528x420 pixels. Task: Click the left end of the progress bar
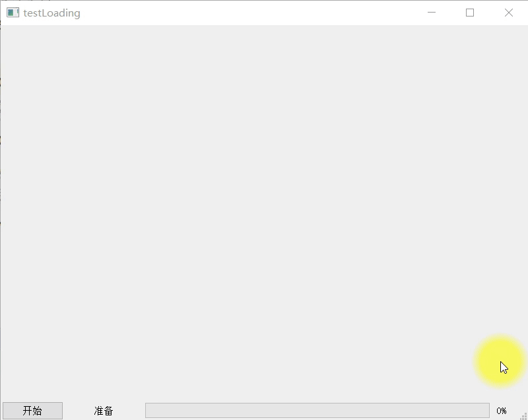(152, 410)
